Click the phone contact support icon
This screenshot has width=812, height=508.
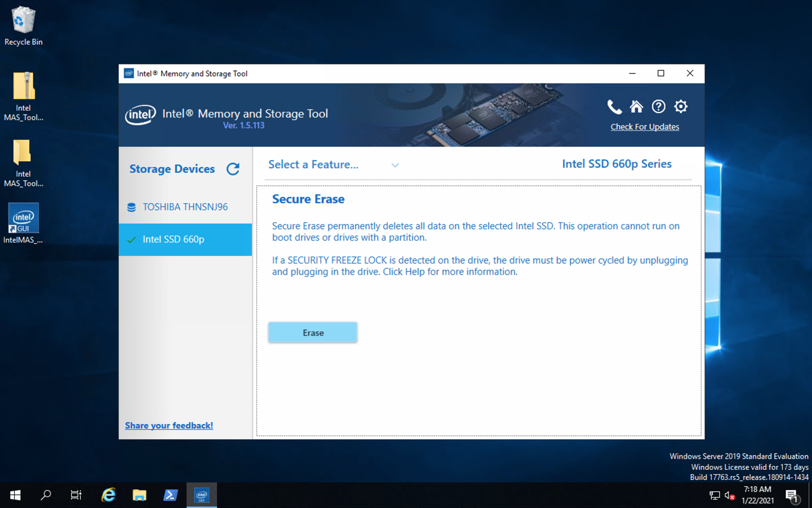tap(614, 107)
